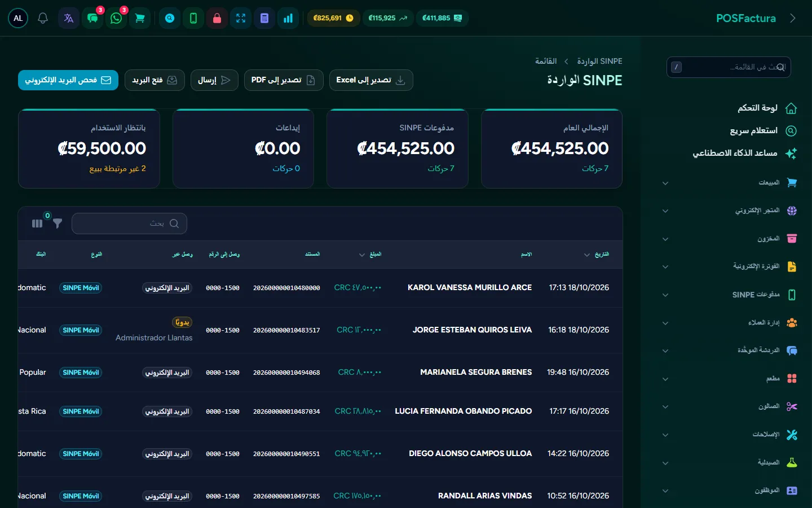
Task: Toggle fullscreen with the expand arrows icon
Action: pyautogui.click(x=241, y=18)
